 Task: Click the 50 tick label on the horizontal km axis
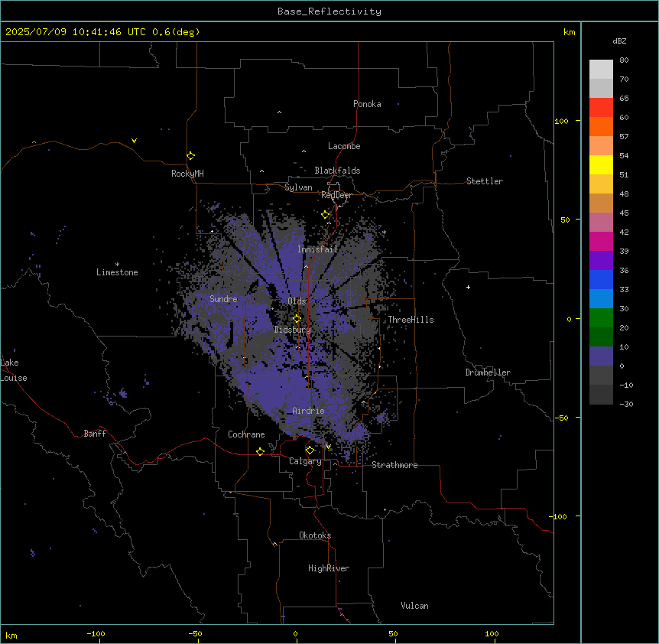coord(393,634)
